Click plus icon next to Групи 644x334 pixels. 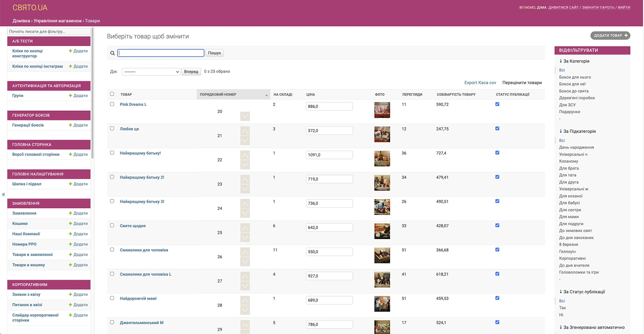click(70, 96)
